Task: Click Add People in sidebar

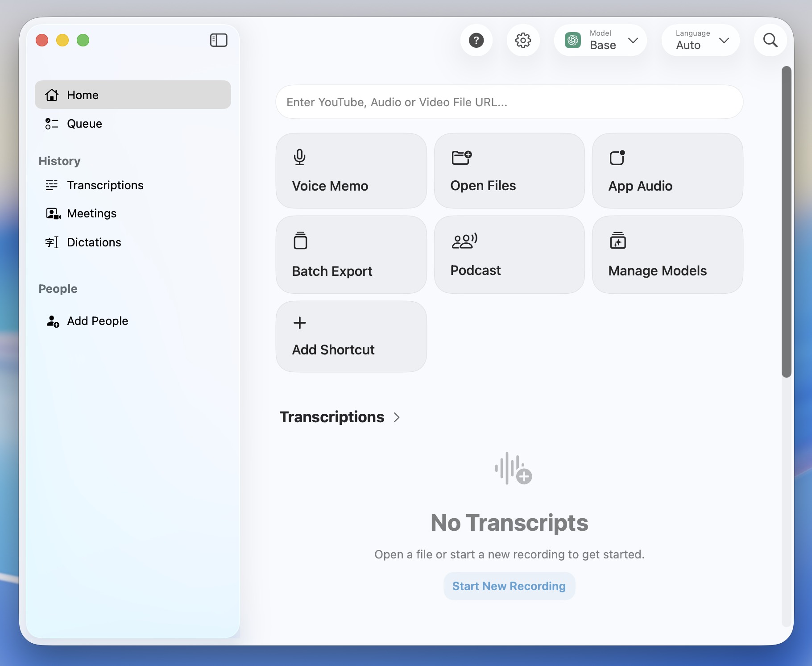Action: coord(97,321)
